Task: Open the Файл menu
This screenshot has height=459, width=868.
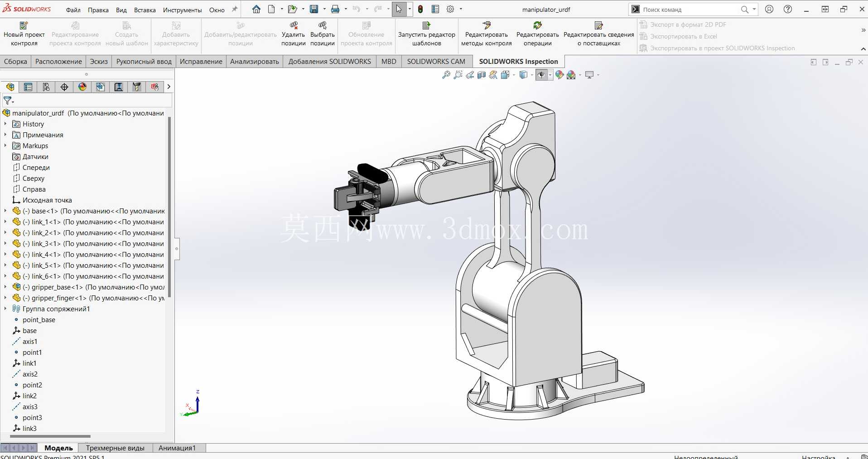Action: tap(73, 10)
